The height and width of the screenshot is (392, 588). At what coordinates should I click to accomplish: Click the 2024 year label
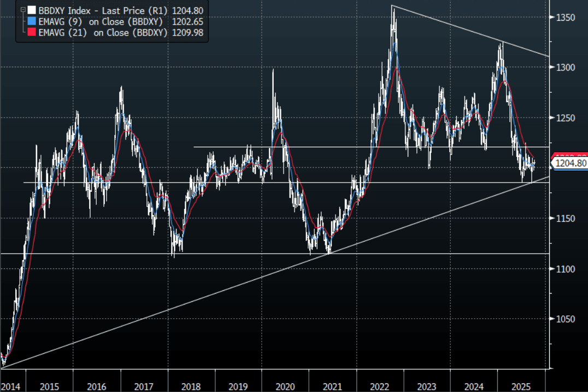[x=474, y=387]
